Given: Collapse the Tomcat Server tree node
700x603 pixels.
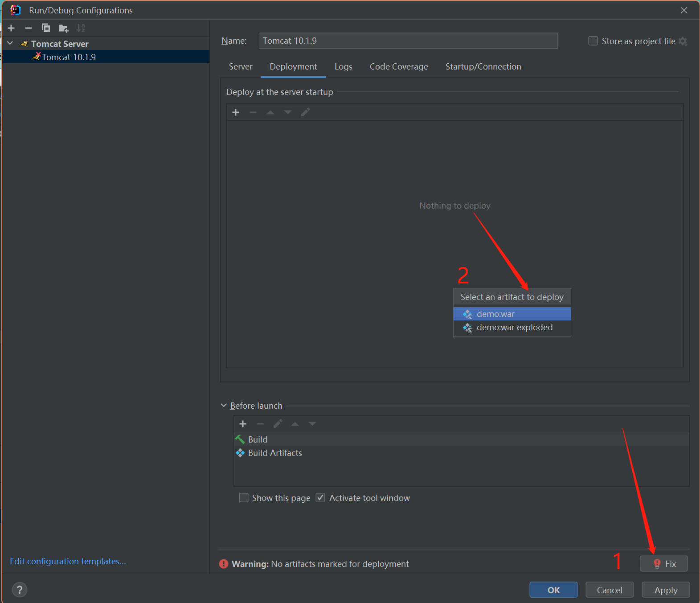Looking at the screenshot, I should point(10,43).
